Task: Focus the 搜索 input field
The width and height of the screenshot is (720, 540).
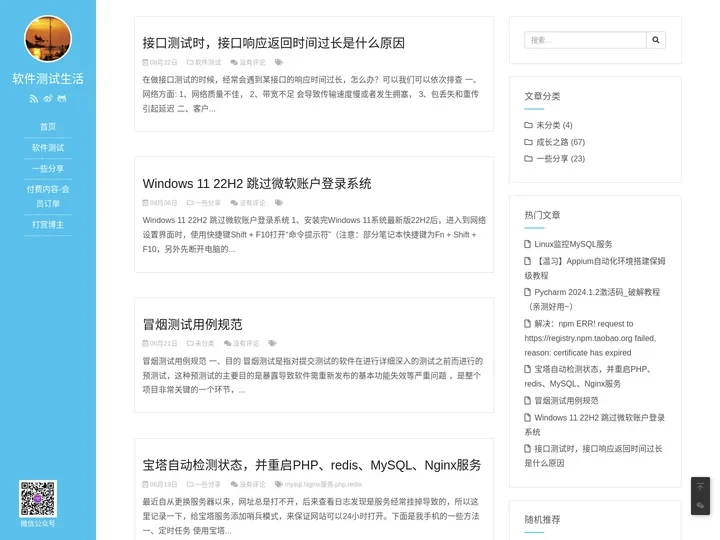Action: 585,40
